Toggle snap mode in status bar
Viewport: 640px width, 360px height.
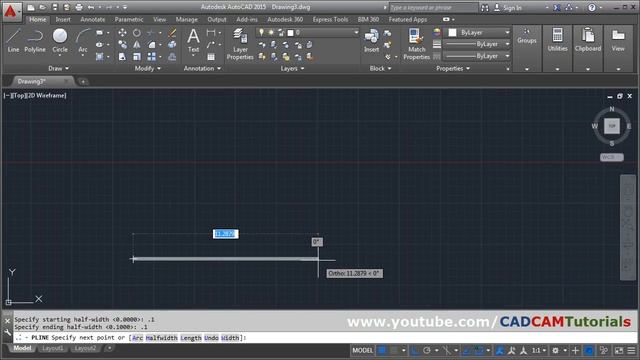pos(393,350)
